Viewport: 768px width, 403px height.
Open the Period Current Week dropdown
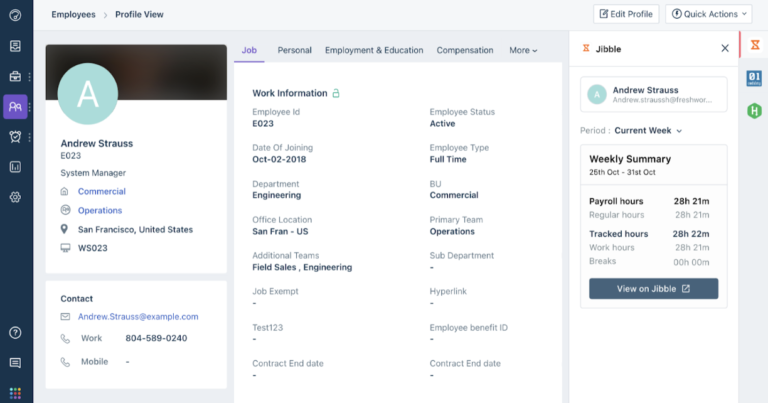click(x=648, y=131)
